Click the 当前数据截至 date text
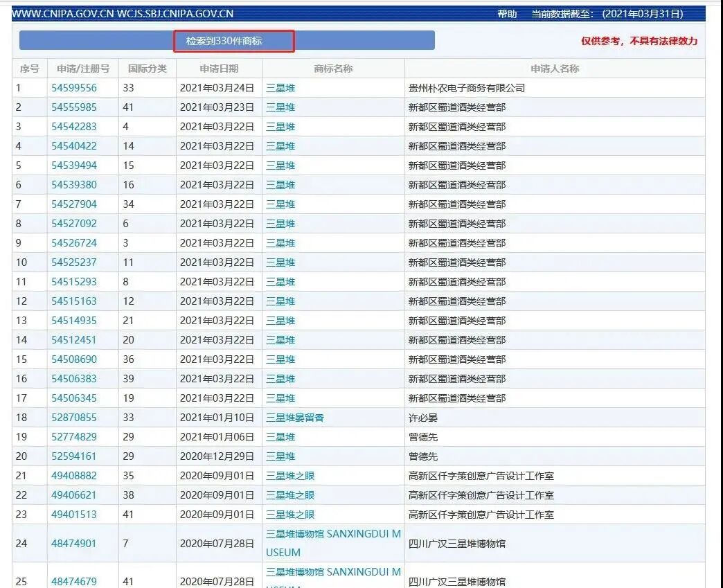Viewport: 723px width, 588px height. [607, 14]
